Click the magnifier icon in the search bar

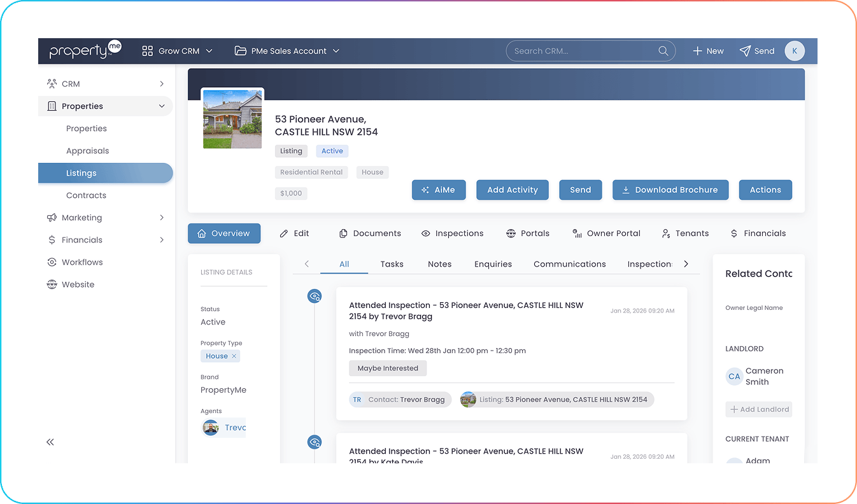pyautogui.click(x=663, y=51)
